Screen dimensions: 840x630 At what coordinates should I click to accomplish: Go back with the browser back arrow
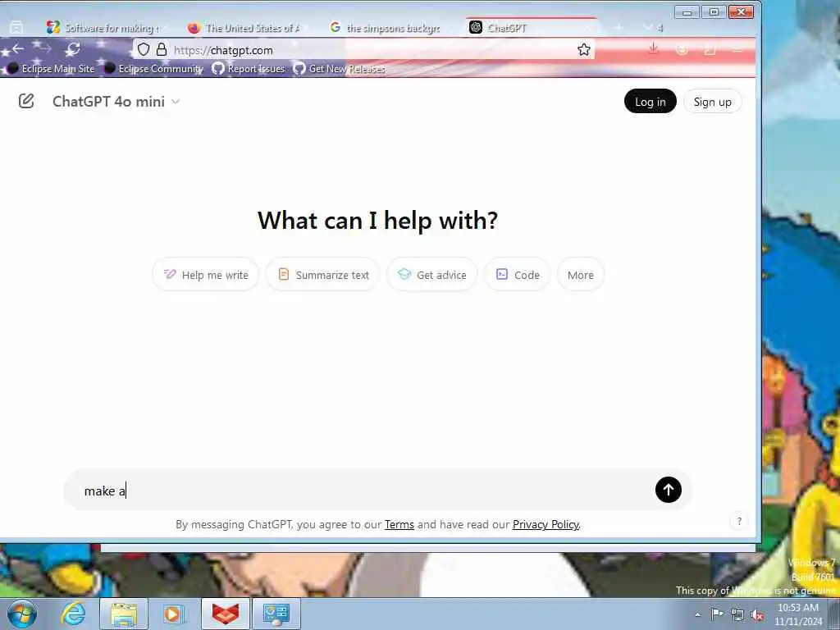click(18, 49)
